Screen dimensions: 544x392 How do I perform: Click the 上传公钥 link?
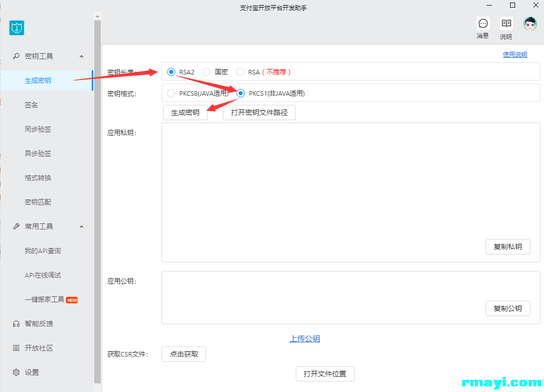305,338
